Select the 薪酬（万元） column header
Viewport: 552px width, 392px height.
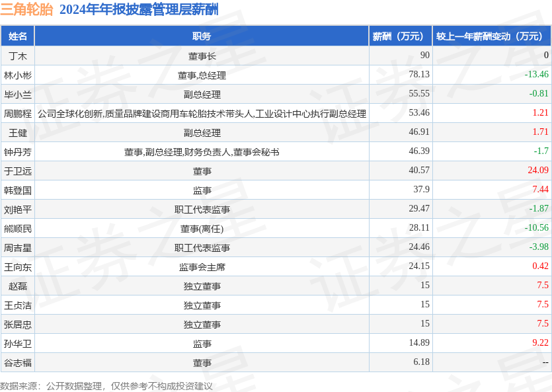point(401,36)
